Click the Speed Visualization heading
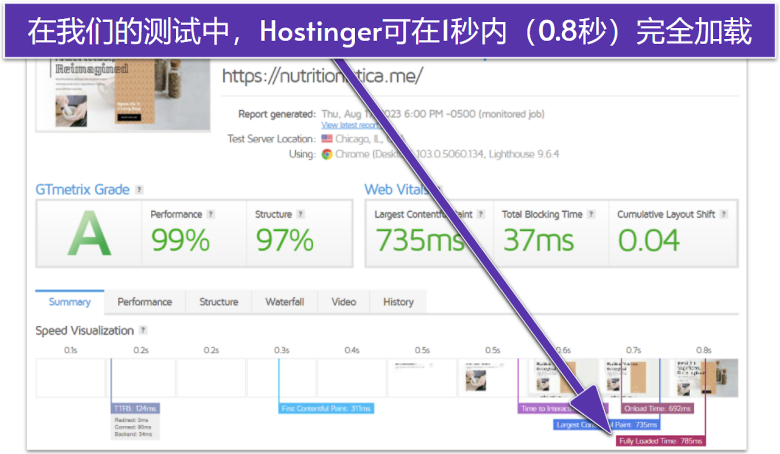 point(85,330)
